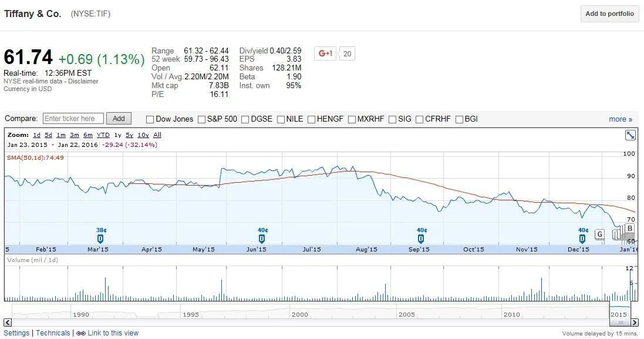
Task: Click the change value -29.24 (-32.14%)
Action: coord(130,145)
